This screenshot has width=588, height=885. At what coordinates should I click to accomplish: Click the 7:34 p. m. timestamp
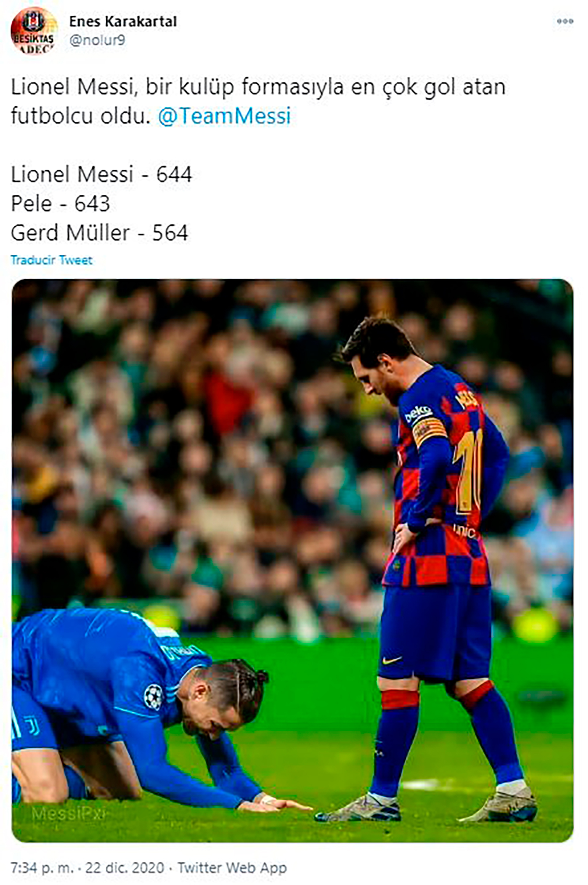(x=42, y=868)
